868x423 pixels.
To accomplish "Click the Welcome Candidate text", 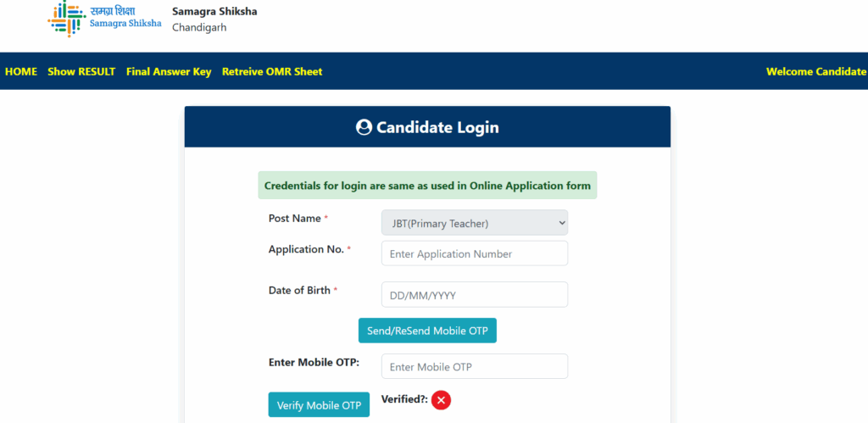I will click(815, 72).
